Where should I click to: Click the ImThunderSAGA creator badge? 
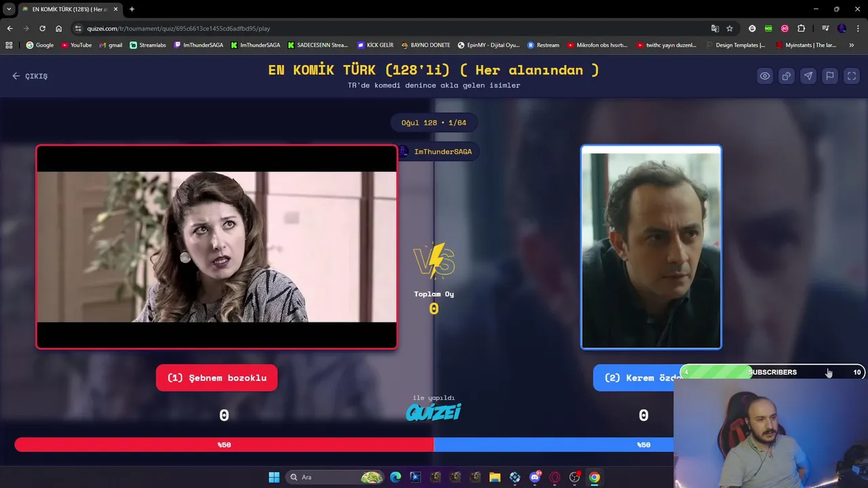(437, 151)
